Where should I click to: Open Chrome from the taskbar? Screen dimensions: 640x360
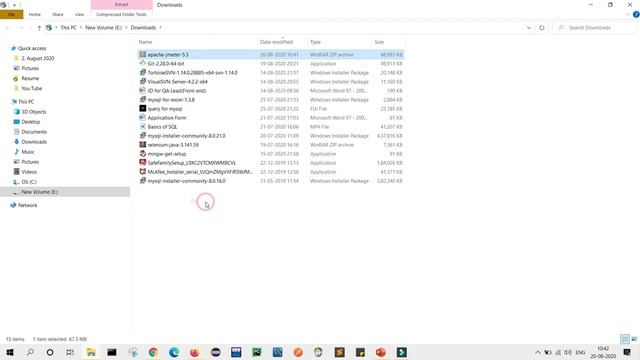pos(153,352)
